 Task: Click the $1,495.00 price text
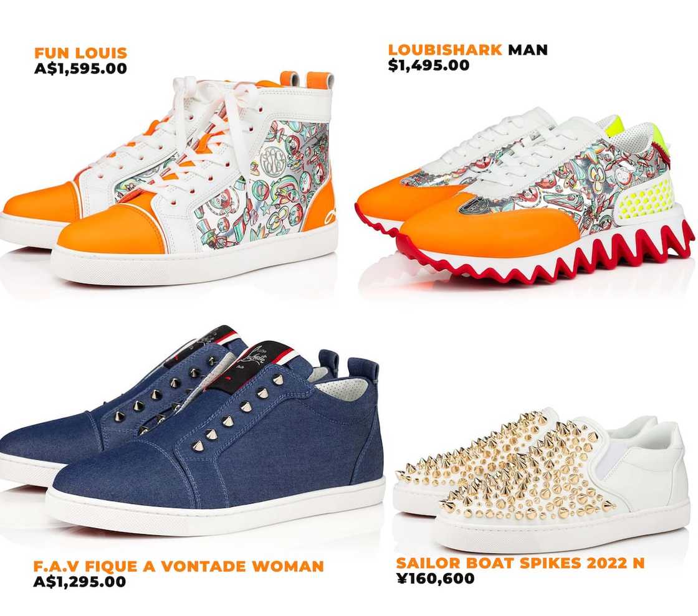429,65
